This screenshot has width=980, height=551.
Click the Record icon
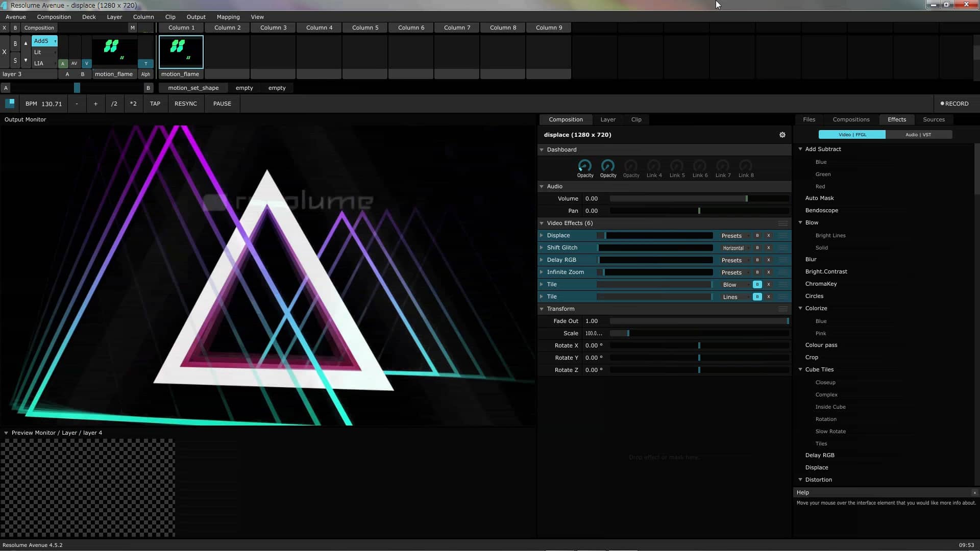click(943, 104)
